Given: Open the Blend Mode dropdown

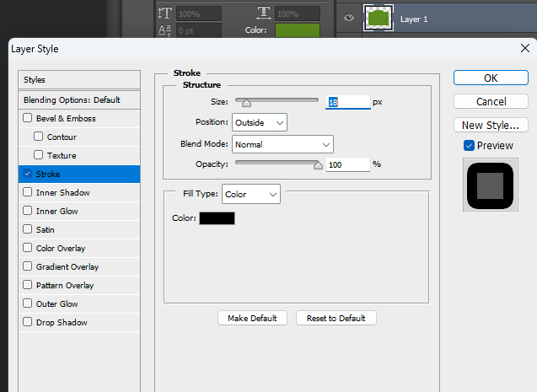Looking at the screenshot, I should (282, 144).
